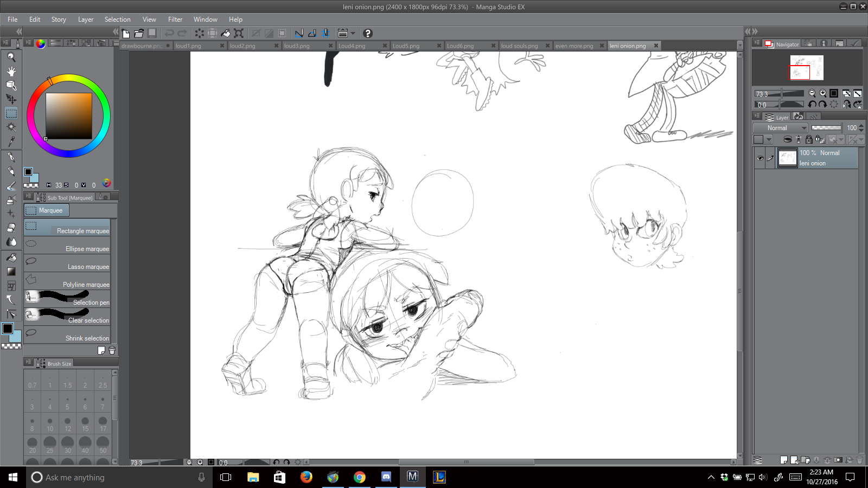Pick the Hand move tool
The width and height of the screenshot is (868, 488).
(x=11, y=71)
